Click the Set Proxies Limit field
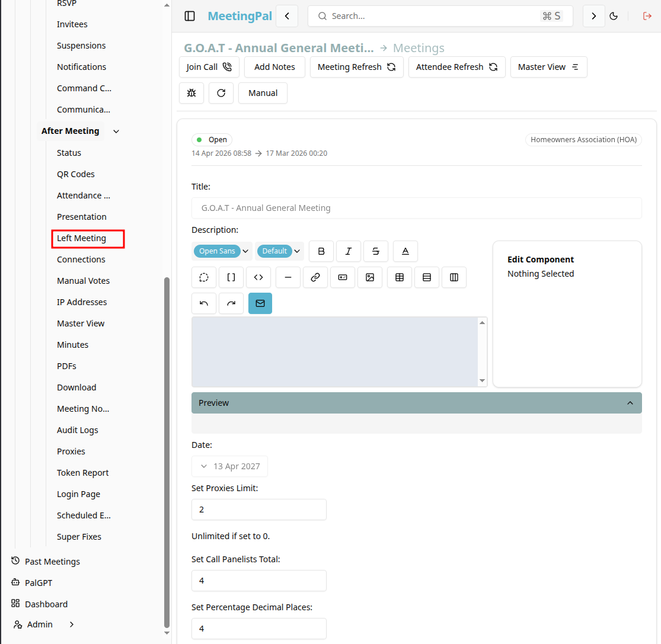Image resolution: width=661 pixels, height=644 pixels. 259,510
